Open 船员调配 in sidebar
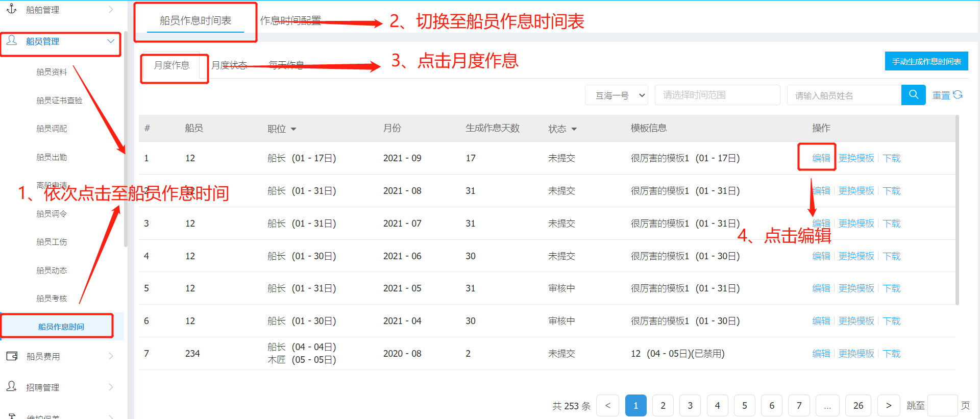 52,129
